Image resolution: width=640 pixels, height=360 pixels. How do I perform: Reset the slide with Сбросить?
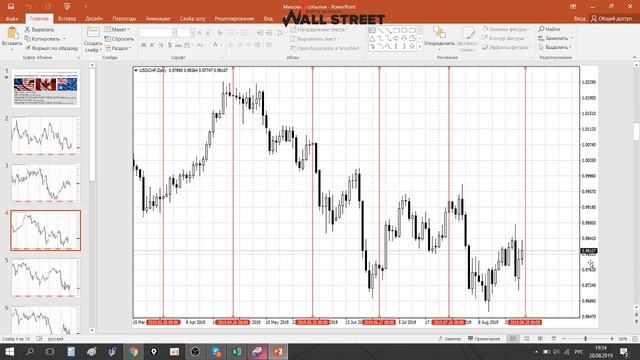tap(119, 39)
